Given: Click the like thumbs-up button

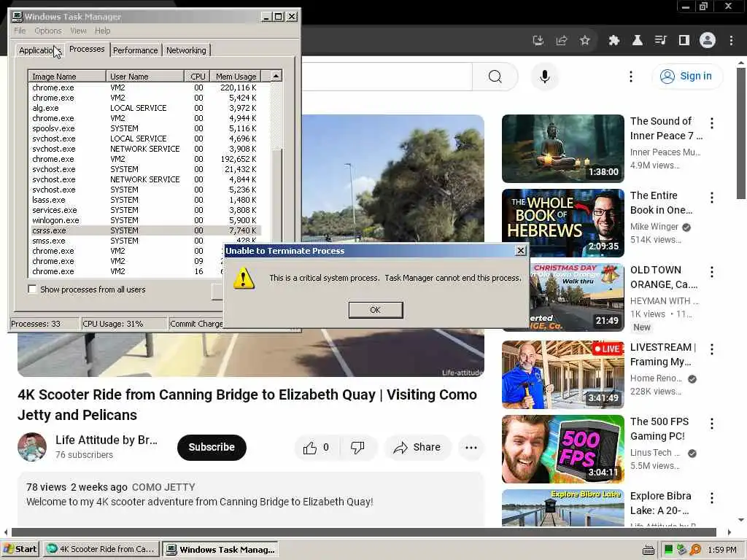Looking at the screenshot, I should tap(317, 448).
